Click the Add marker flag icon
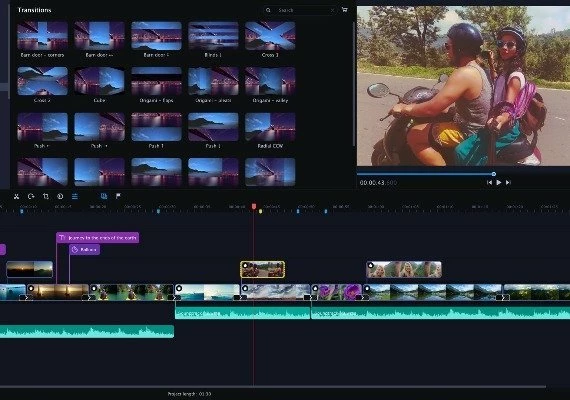Viewport: 570px width, 400px height. tap(119, 196)
